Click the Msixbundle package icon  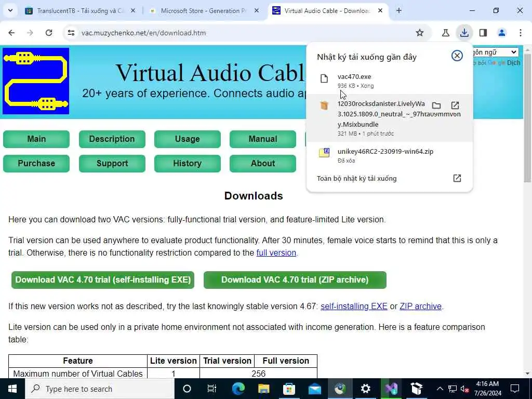point(324,105)
